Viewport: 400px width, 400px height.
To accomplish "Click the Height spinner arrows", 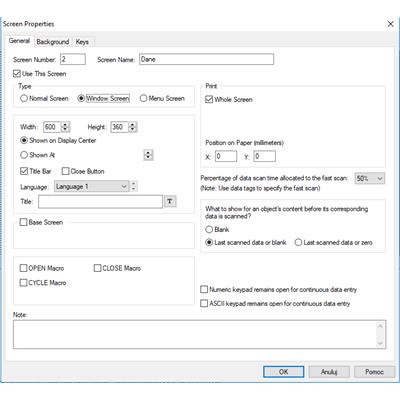I will 133,127.
